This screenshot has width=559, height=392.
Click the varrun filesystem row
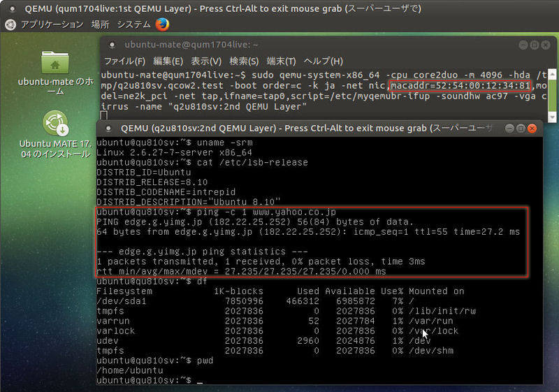[275, 321]
